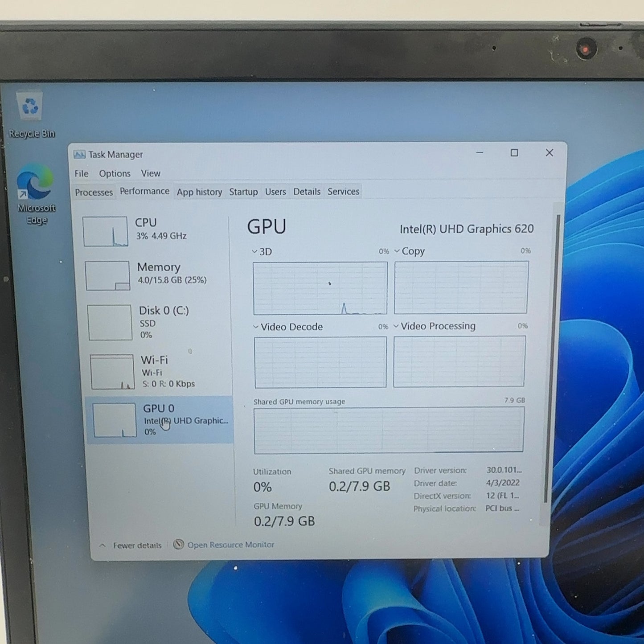Viewport: 644px width, 644px height.
Task: Close the Task Manager window
Action: point(550,153)
